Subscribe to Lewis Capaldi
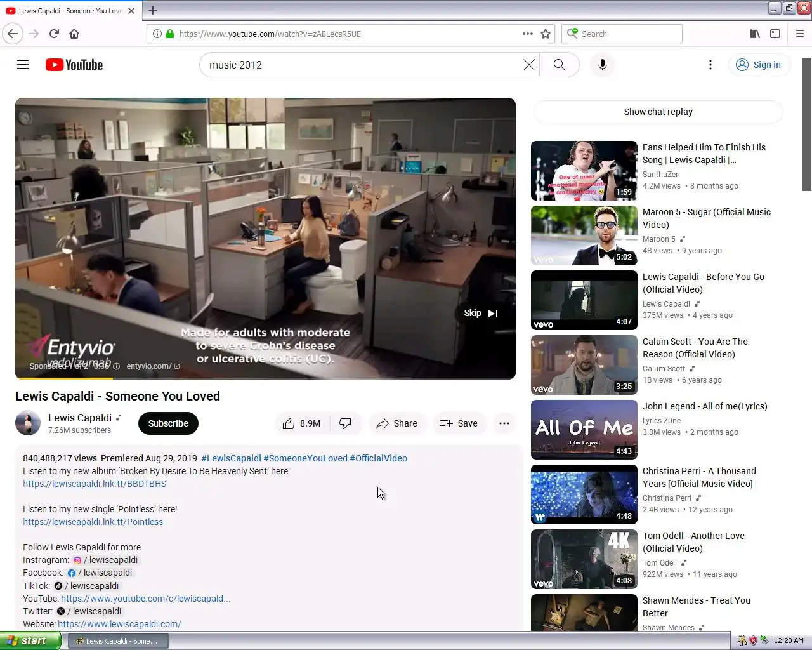812x650 pixels. click(x=168, y=423)
